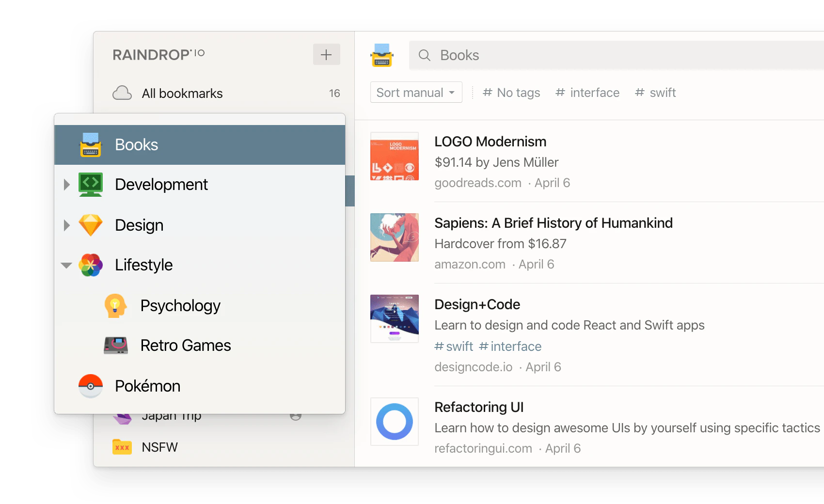Click '$91.14 by Jens Müller' description
The width and height of the screenshot is (824, 504).
tap(496, 162)
